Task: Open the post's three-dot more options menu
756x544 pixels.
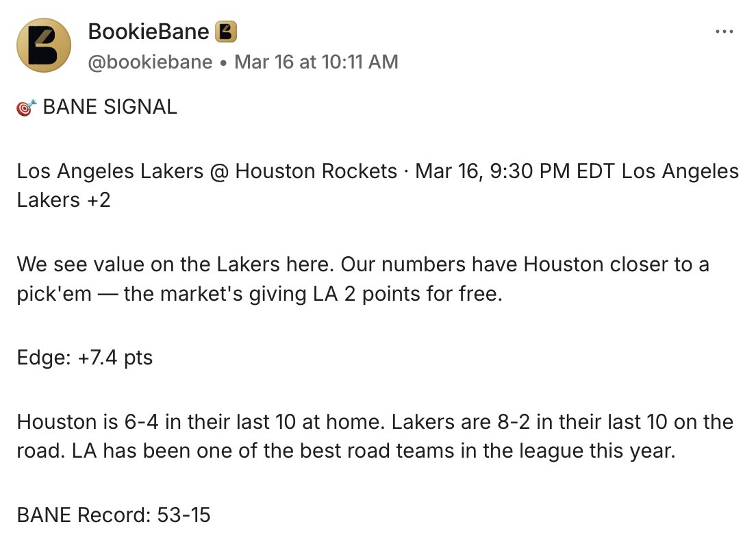Action: click(724, 32)
